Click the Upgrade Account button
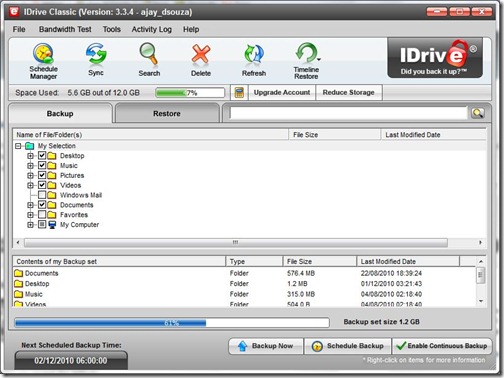 (282, 92)
